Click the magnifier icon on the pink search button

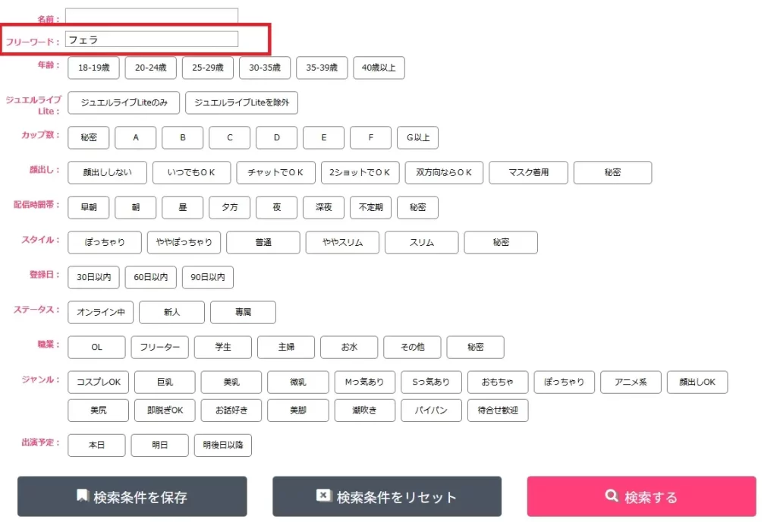[x=612, y=496]
